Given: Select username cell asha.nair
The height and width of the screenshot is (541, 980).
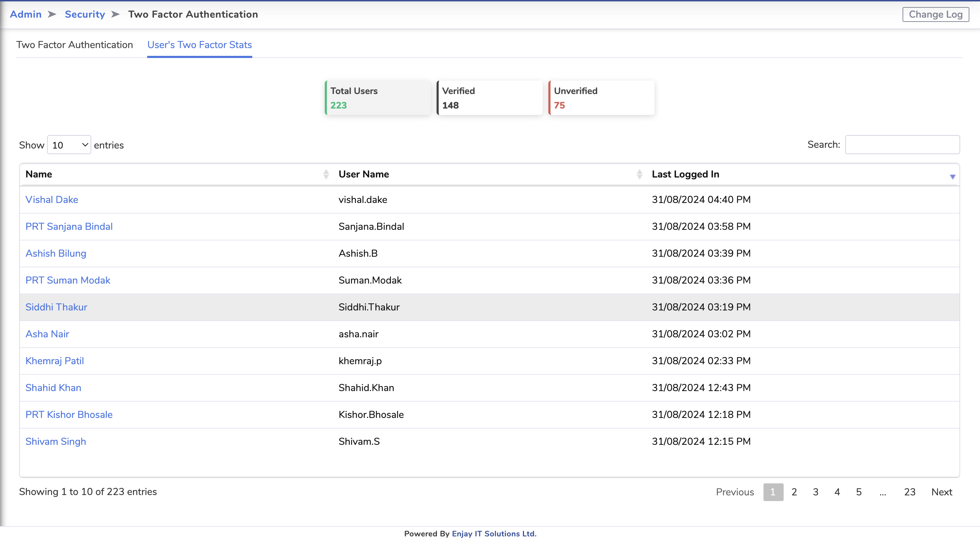Looking at the screenshot, I should pyautogui.click(x=358, y=334).
